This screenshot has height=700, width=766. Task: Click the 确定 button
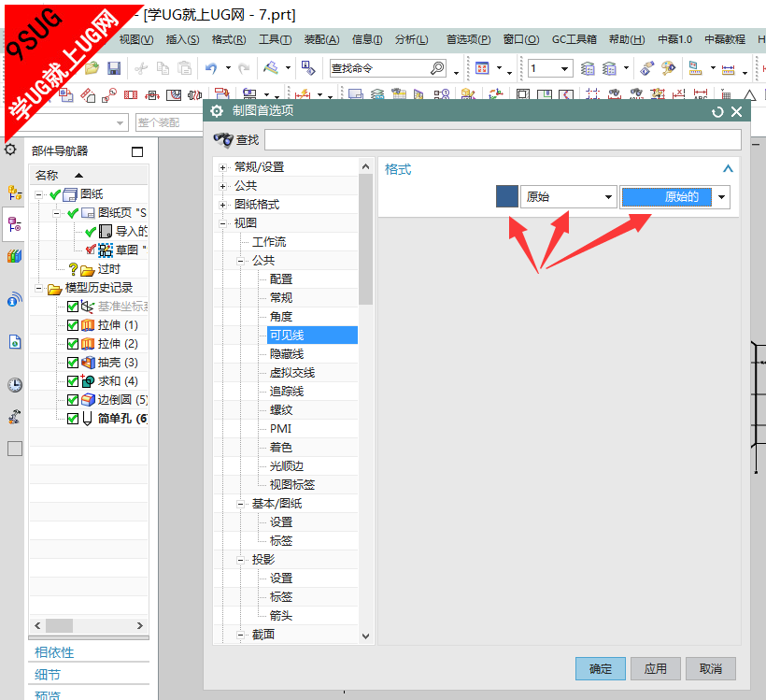click(601, 669)
